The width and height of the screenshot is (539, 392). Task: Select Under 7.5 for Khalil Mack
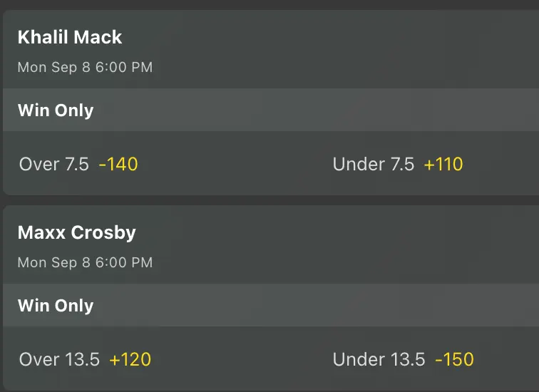tap(397, 165)
